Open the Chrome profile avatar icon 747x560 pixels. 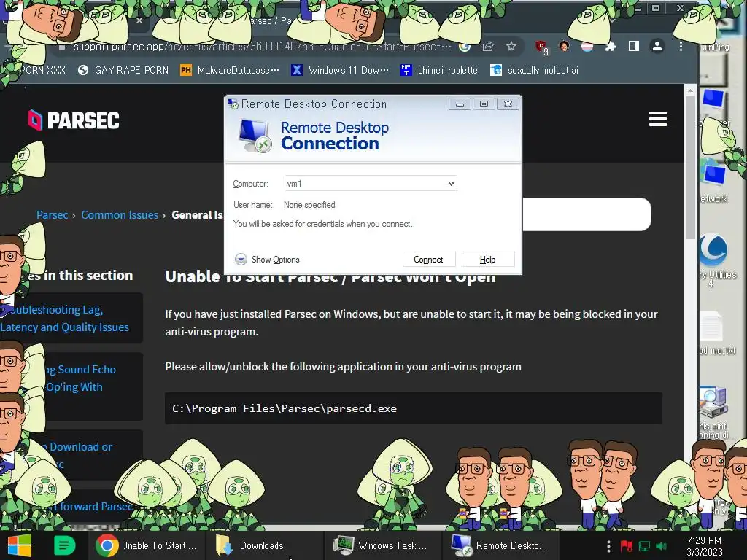click(x=657, y=46)
